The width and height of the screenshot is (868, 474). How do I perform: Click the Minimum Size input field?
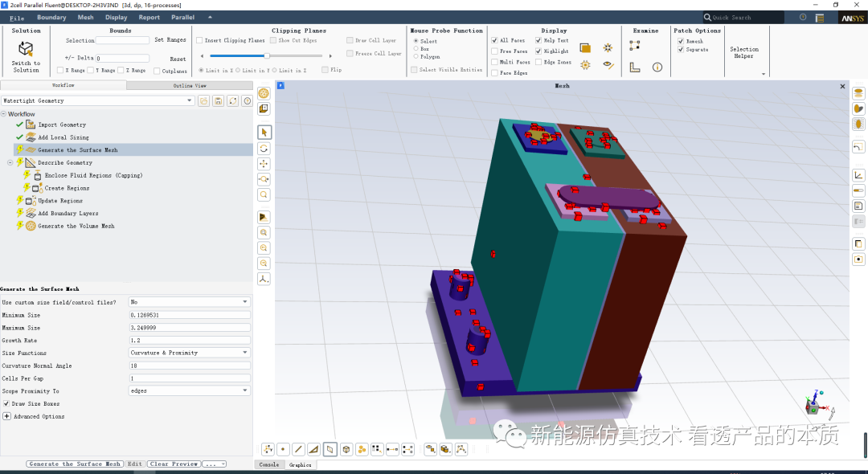(x=190, y=315)
